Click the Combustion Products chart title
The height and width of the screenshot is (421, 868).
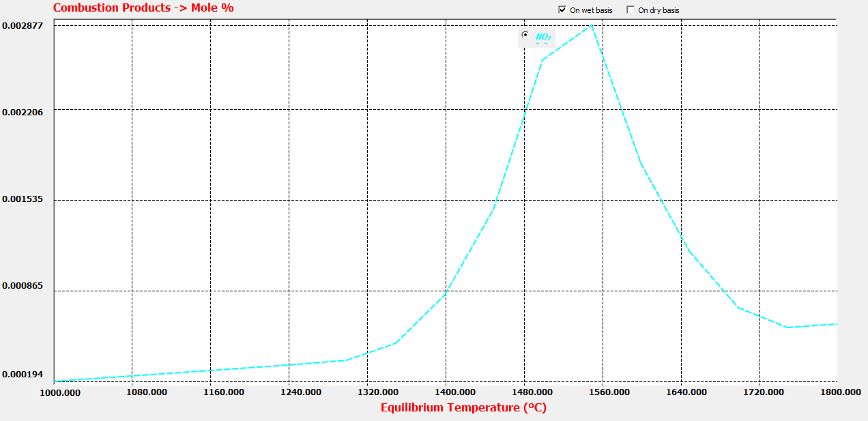[x=143, y=8]
